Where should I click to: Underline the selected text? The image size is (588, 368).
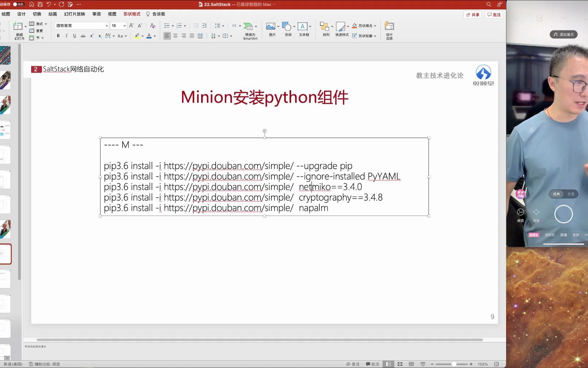pos(75,36)
